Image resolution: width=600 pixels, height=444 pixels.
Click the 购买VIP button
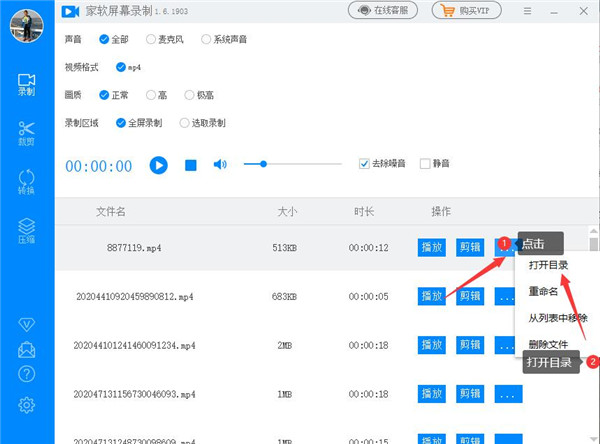466,10
